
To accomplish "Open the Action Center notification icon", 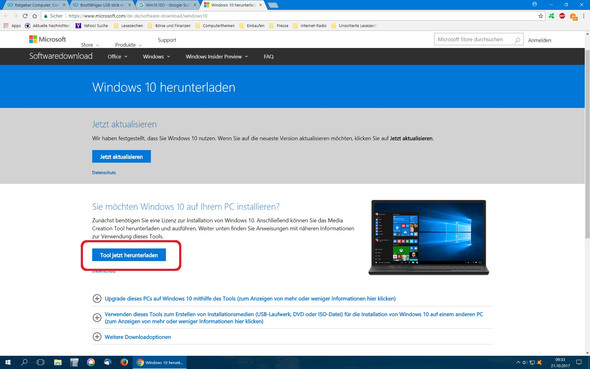I will (579, 362).
